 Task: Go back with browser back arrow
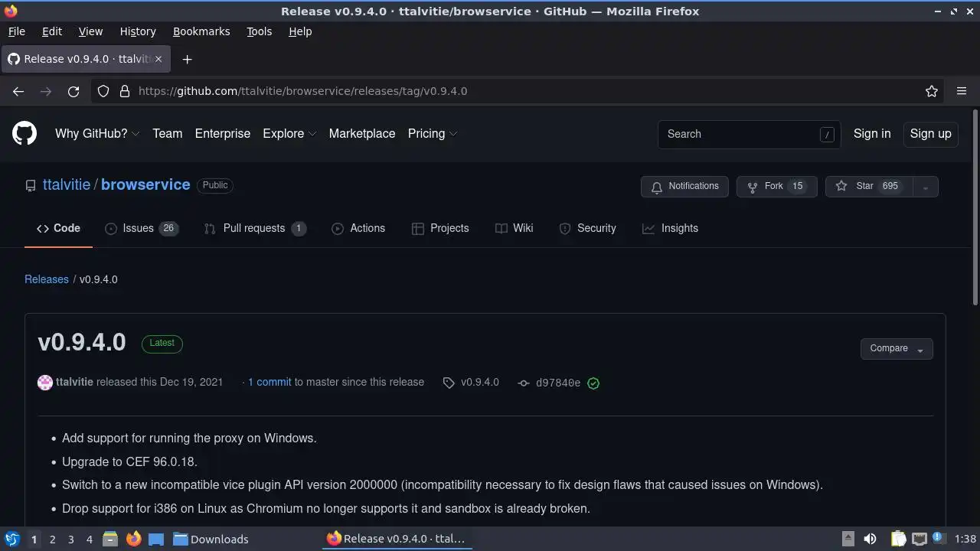click(x=18, y=91)
